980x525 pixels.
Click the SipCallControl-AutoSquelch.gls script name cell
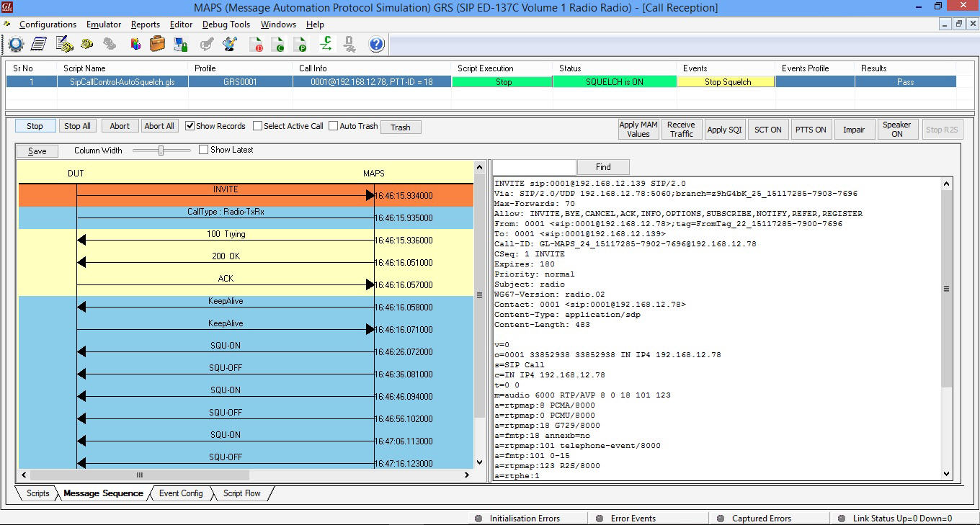122,82
